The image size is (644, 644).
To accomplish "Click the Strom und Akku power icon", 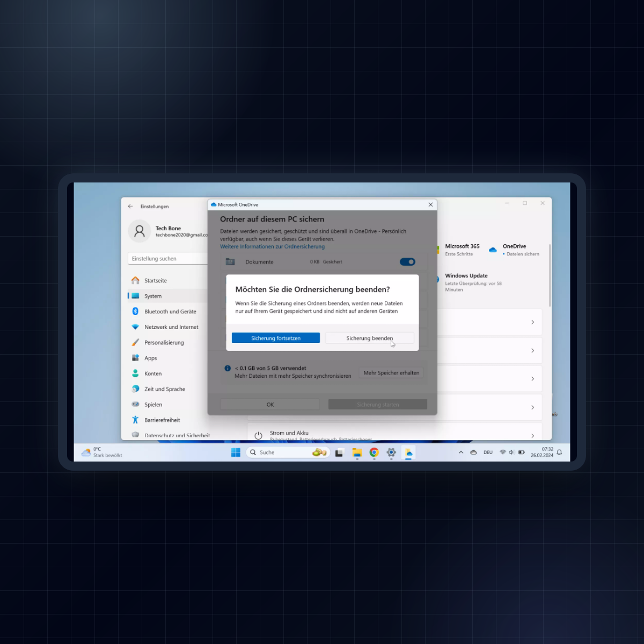I will click(x=258, y=436).
